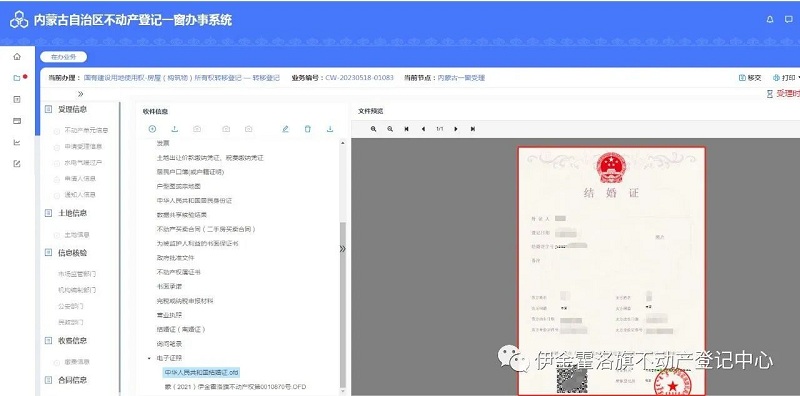Open the message icon in top header
Viewport: 800px width, 396px height.
tap(788, 20)
